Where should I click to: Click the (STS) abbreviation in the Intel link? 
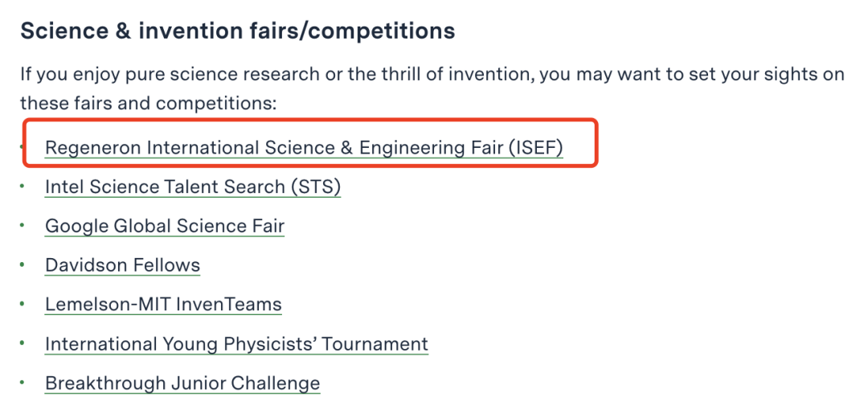tap(316, 187)
